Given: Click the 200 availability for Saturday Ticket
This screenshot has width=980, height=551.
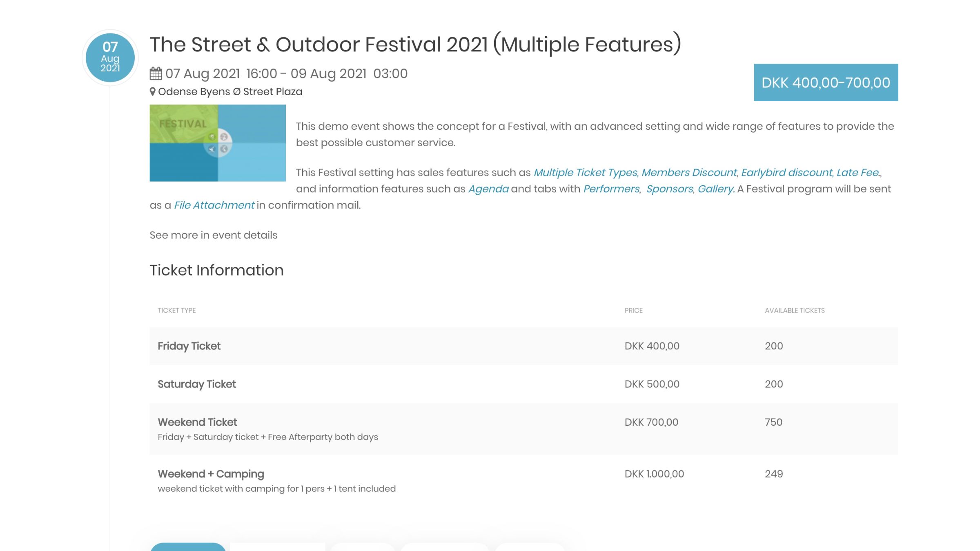Looking at the screenshot, I should (774, 384).
